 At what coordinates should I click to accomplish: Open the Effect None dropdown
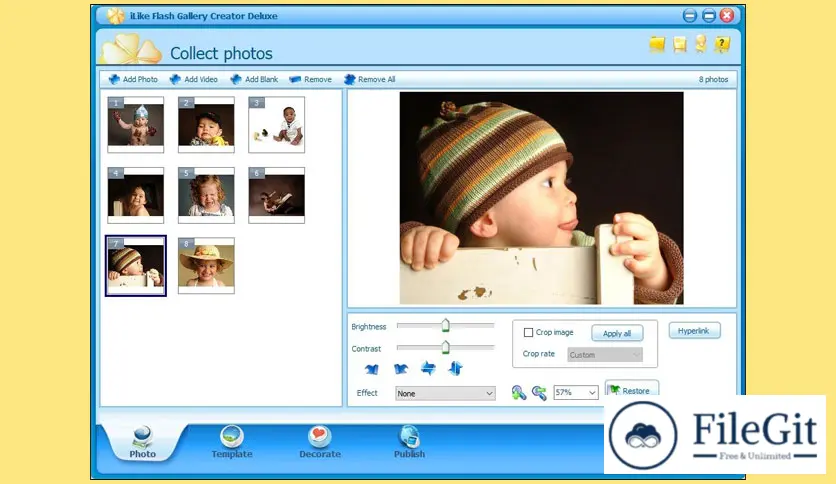445,393
